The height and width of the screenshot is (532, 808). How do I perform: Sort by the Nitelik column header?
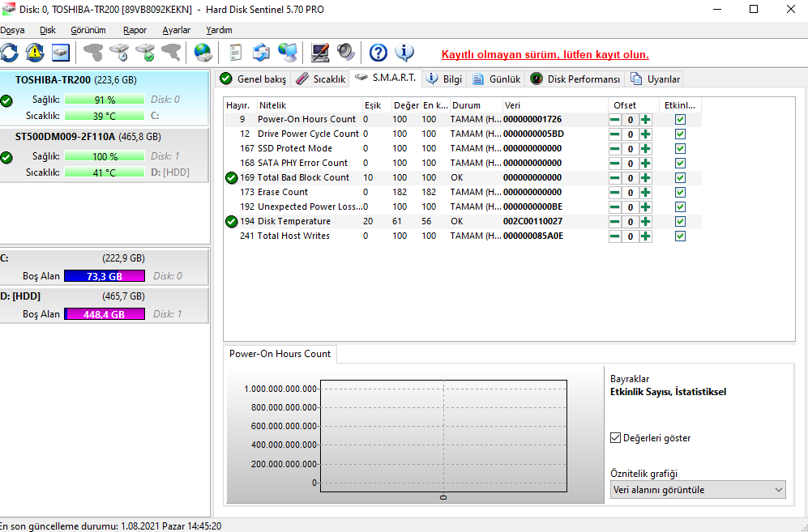(310, 105)
